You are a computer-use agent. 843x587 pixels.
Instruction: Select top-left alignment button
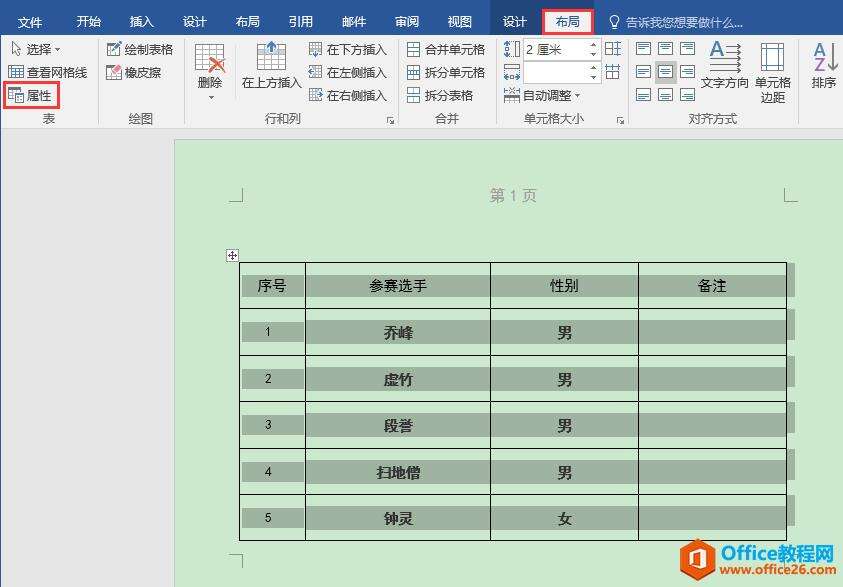[643, 49]
